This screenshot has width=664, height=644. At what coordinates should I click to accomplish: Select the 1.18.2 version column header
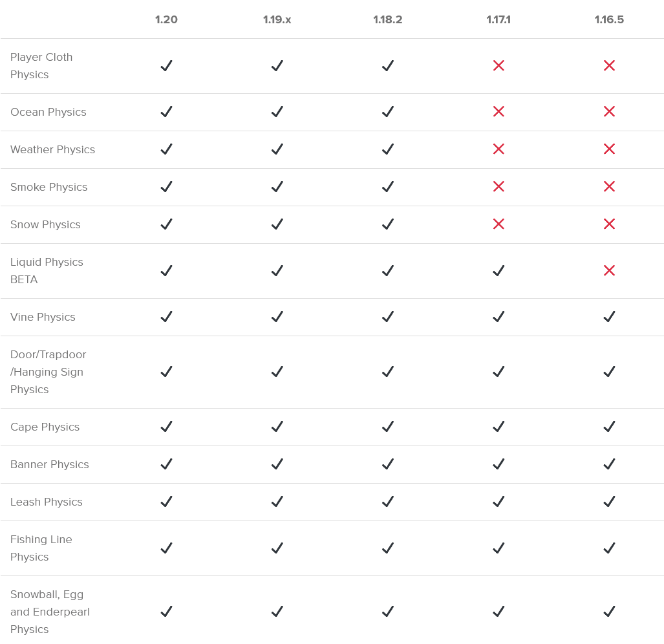coord(388,19)
